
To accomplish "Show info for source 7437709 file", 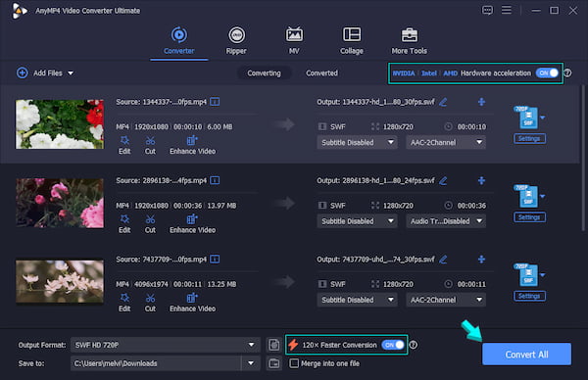I will click(215, 260).
